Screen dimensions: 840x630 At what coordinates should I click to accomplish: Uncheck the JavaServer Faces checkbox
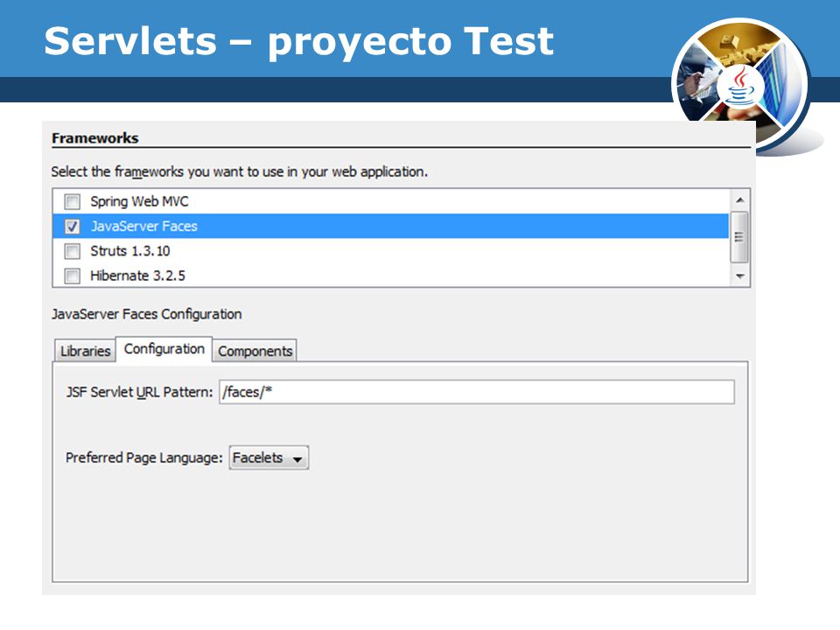(x=73, y=227)
